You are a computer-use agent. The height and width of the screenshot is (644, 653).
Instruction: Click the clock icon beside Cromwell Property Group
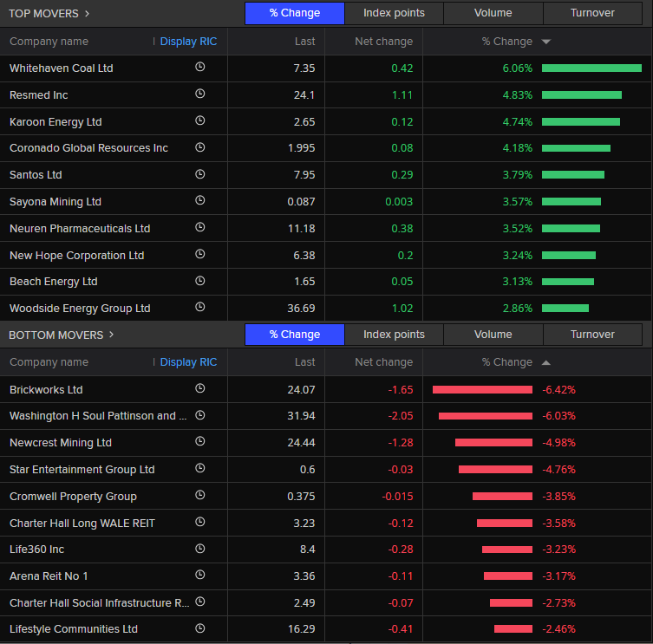click(x=200, y=495)
